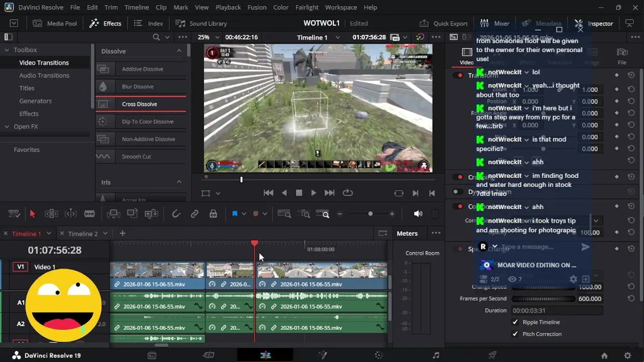Screen dimensions: 644x362
Task: Open the Media Pool panel
Action: 55,23
